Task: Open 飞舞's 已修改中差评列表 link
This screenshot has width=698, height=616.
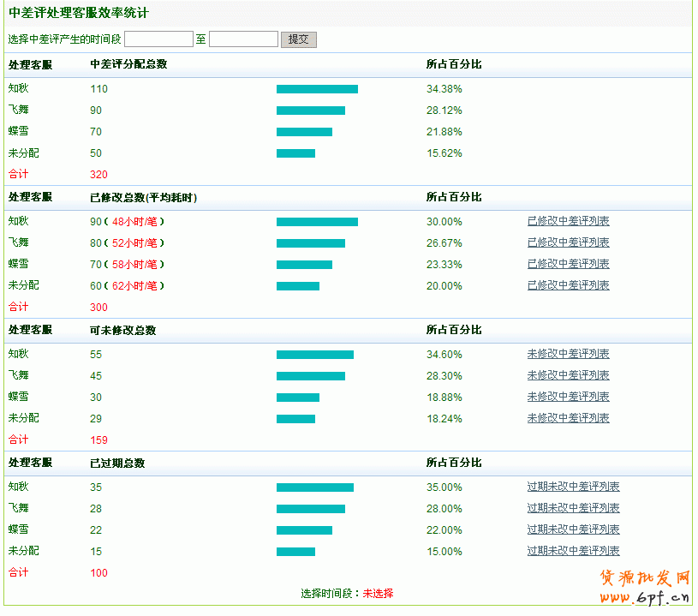Action: pos(567,242)
